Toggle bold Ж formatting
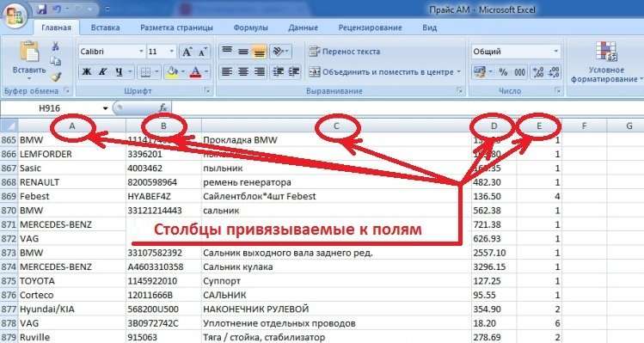Viewport: 644px width, 343px height. pyautogui.click(x=87, y=72)
